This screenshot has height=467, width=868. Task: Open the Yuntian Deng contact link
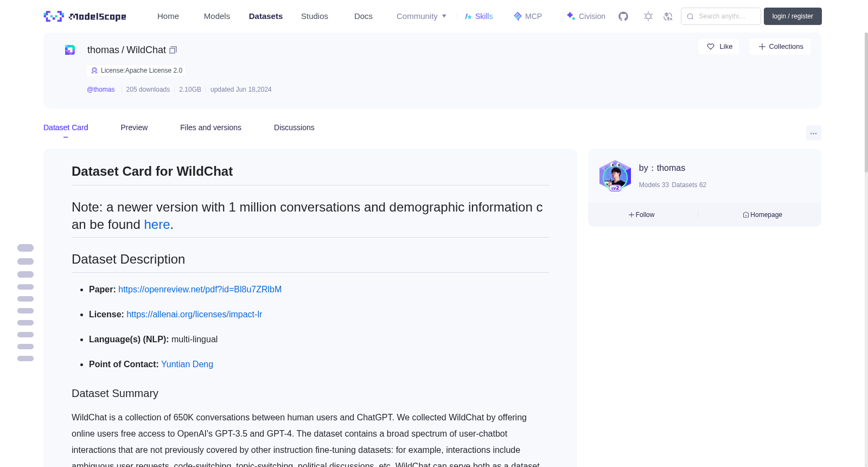tap(187, 364)
